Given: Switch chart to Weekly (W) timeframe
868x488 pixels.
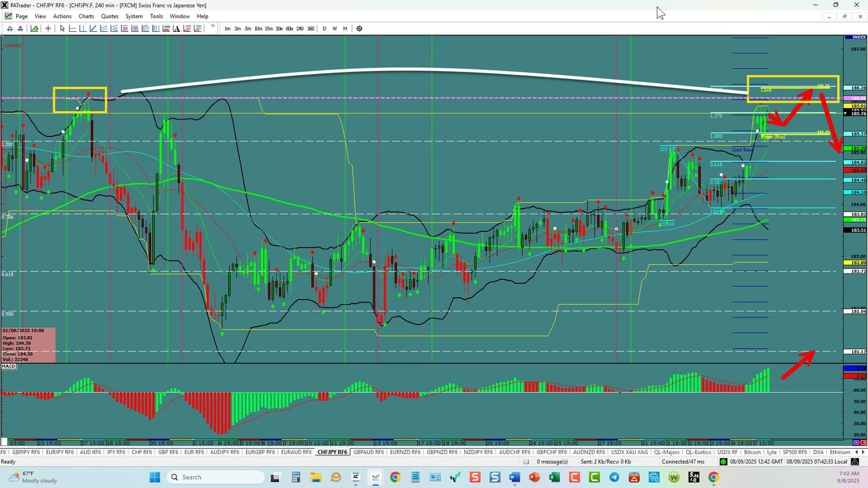Looking at the screenshot, I should pyautogui.click(x=334, y=28).
